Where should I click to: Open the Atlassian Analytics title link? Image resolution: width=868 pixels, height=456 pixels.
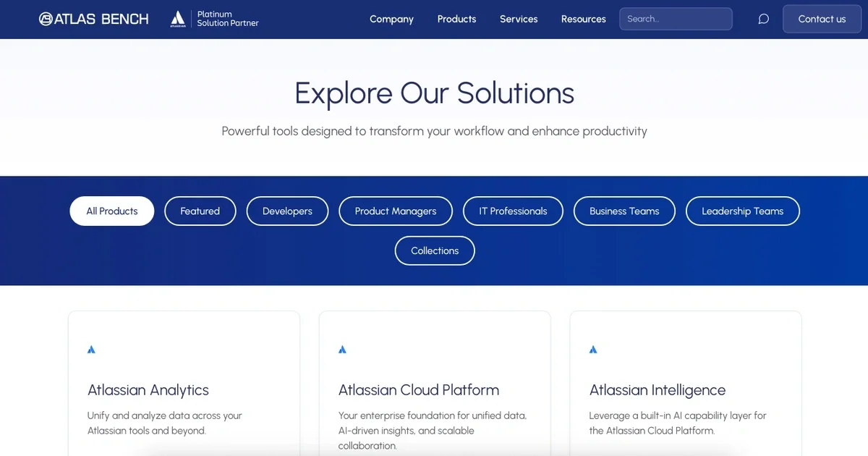coord(148,390)
